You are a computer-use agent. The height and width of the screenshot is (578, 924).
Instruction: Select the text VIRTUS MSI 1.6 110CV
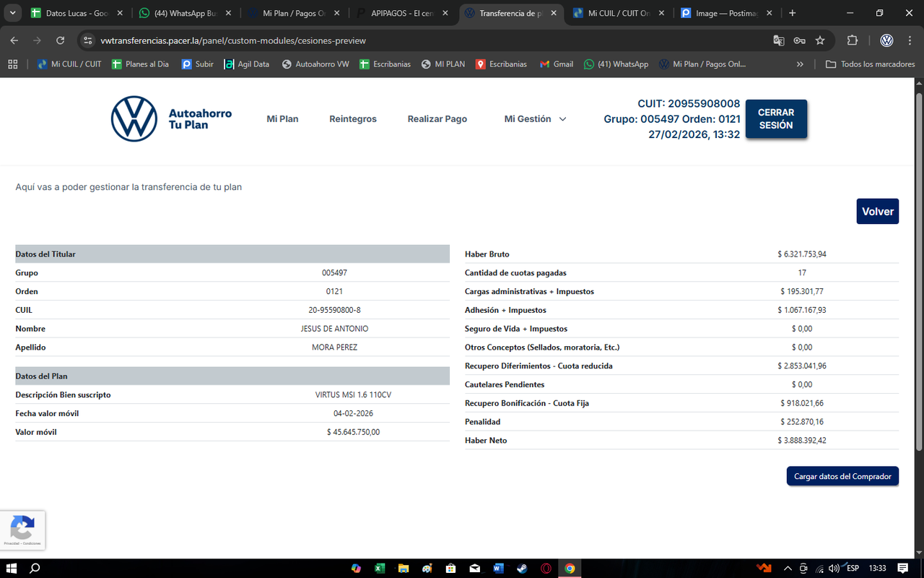[353, 394]
